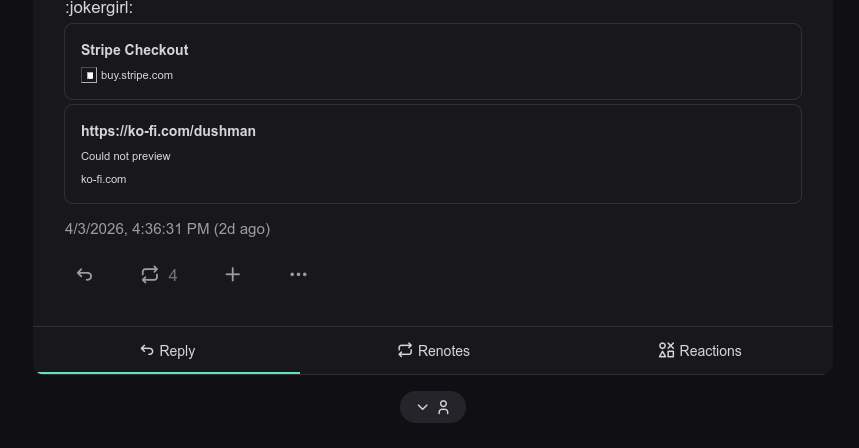Click the ko-fi.com domain label

tap(104, 179)
